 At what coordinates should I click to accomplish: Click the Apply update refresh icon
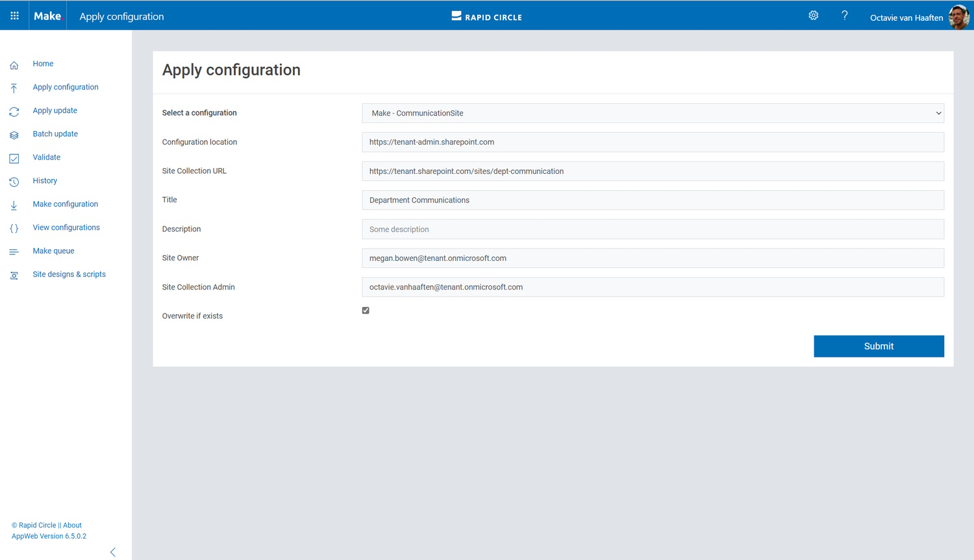[x=14, y=112]
